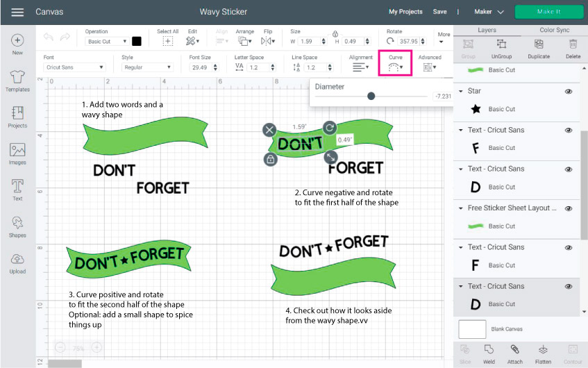Image resolution: width=588 pixels, height=368 pixels.
Task: Click the zoom out minus button
Action: 60,348
